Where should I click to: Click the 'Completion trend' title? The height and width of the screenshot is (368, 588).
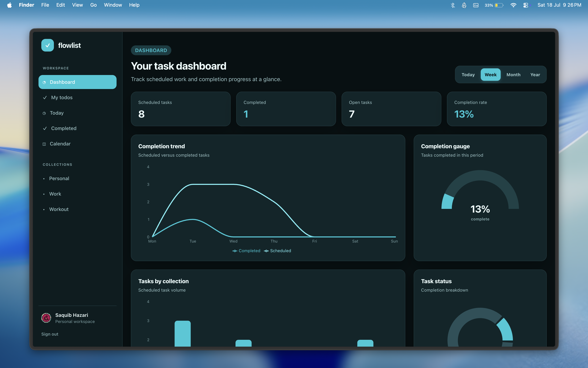click(x=162, y=146)
